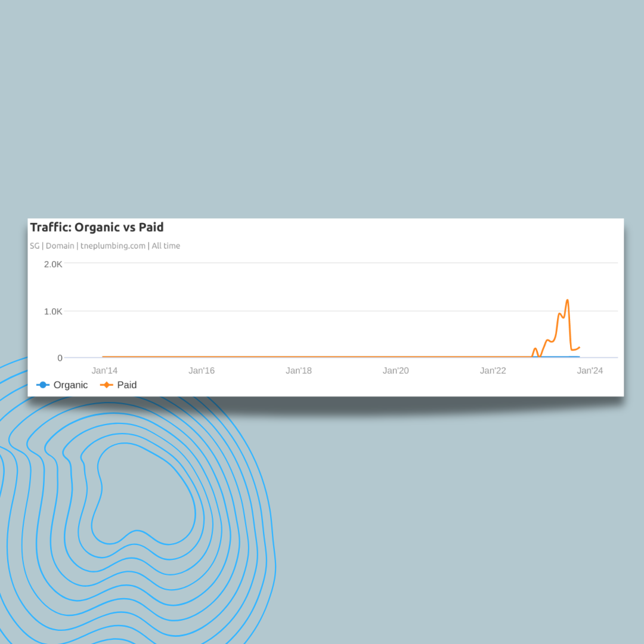
Task: Click the 1.0K y-axis label
Action: tap(53, 311)
